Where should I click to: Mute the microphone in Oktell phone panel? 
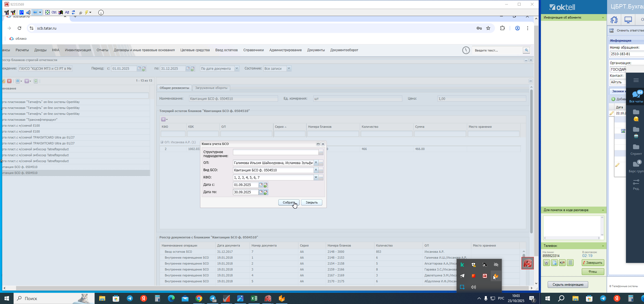click(x=562, y=263)
